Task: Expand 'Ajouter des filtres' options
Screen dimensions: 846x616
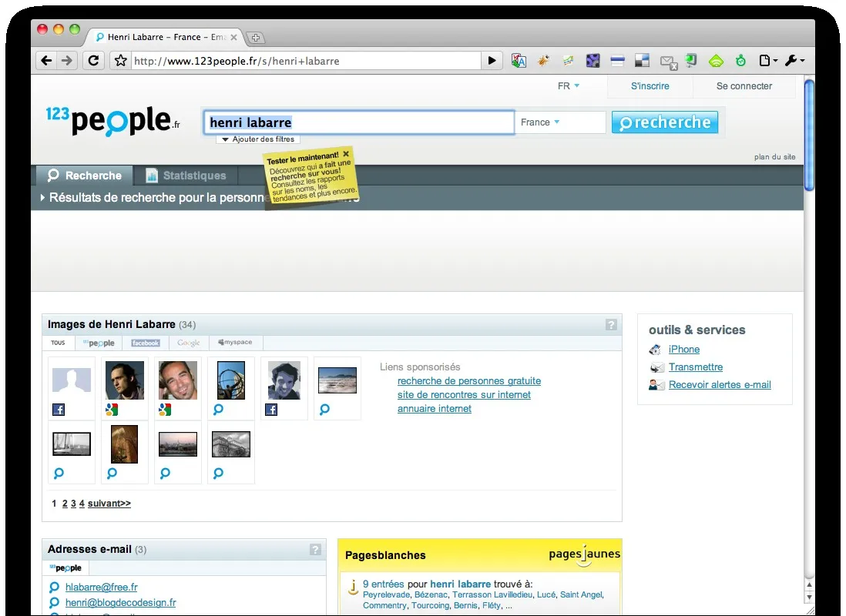Action: [258, 139]
